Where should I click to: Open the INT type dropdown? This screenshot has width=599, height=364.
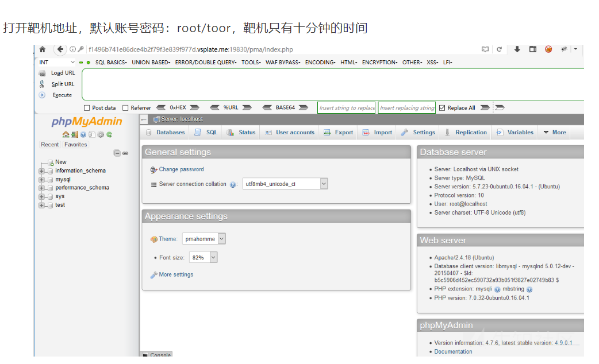(x=56, y=62)
